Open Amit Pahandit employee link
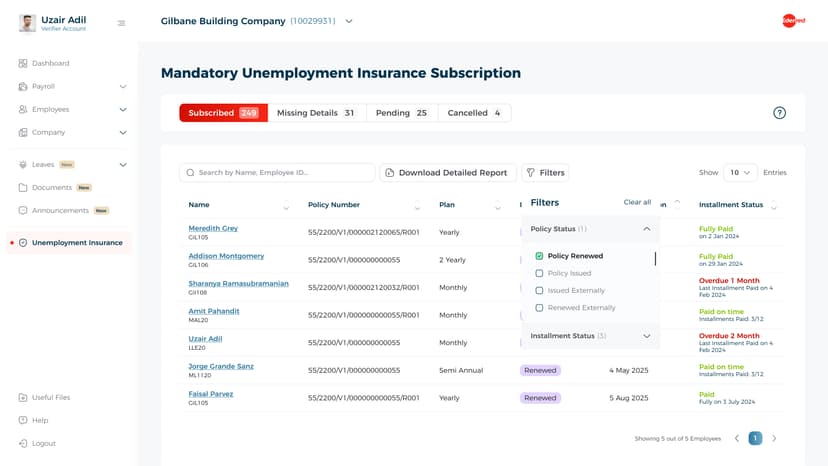Image resolution: width=828 pixels, height=466 pixels. (214, 311)
